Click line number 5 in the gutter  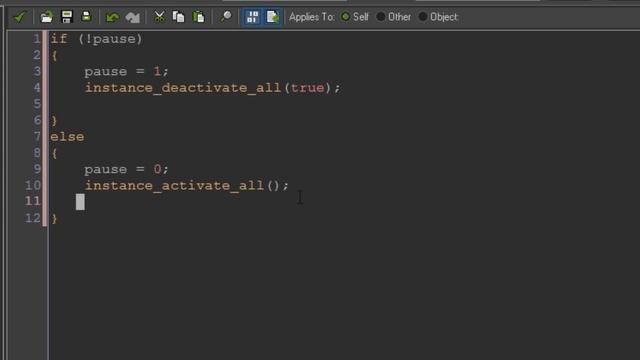37,104
